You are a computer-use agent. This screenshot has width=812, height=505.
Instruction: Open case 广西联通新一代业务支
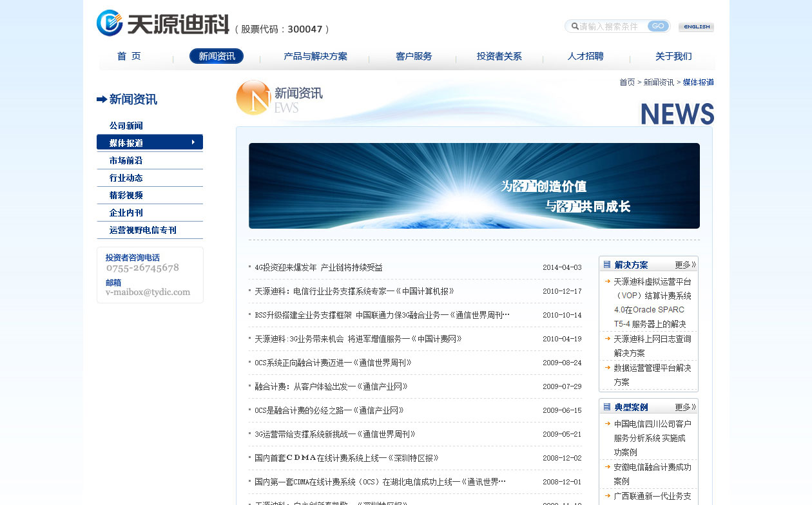coord(652,496)
